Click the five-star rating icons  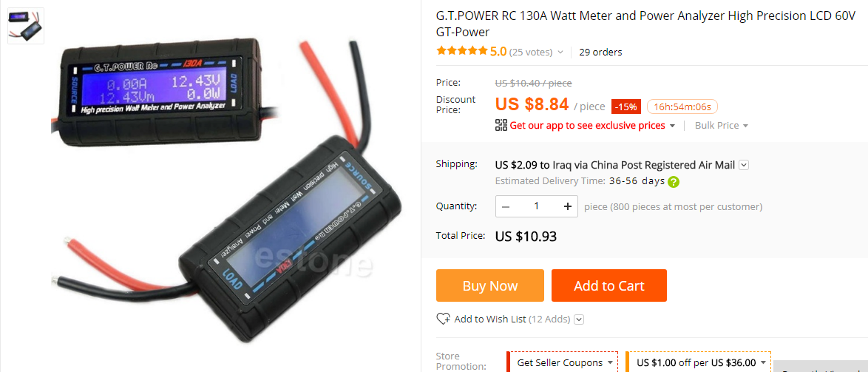pos(461,52)
